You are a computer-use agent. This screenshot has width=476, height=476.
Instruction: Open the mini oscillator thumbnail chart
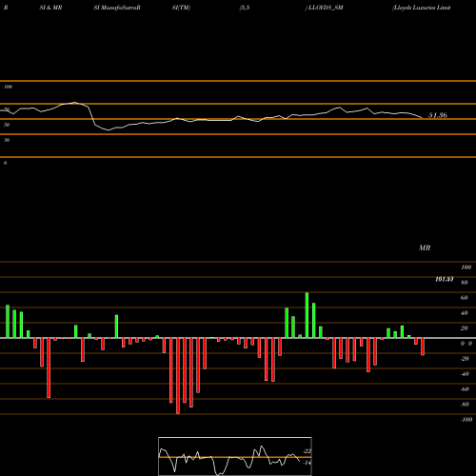point(235,456)
